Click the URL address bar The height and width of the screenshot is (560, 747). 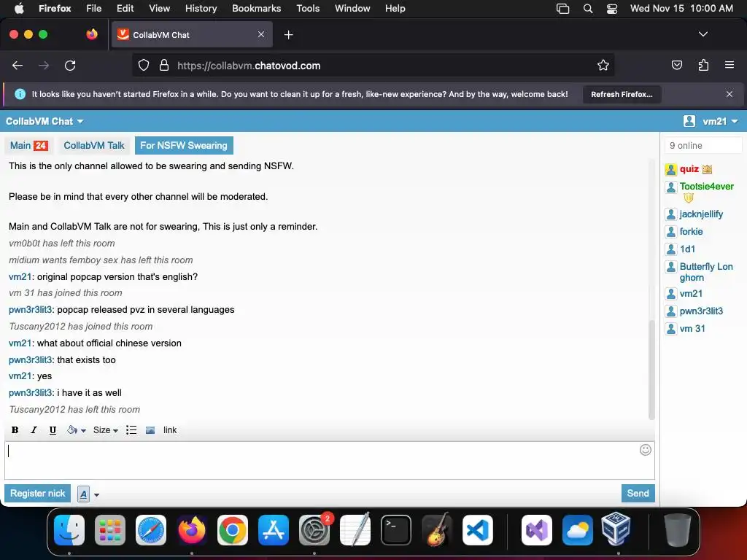pos(373,65)
